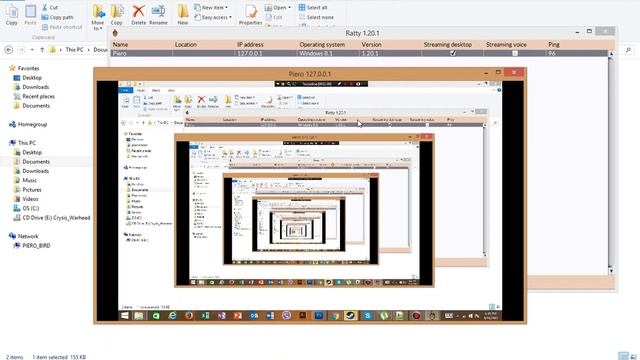Switch Explorer to large icons view
Viewport: 640px width, 360px height.
pyautogui.click(x=633, y=356)
